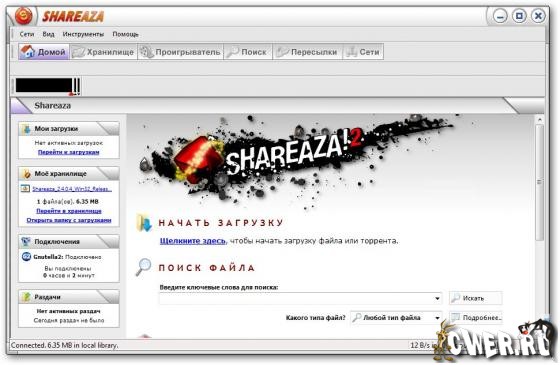The width and height of the screenshot is (560, 365).
Task: Go to the Поиск tab
Action: click(248, 52)
